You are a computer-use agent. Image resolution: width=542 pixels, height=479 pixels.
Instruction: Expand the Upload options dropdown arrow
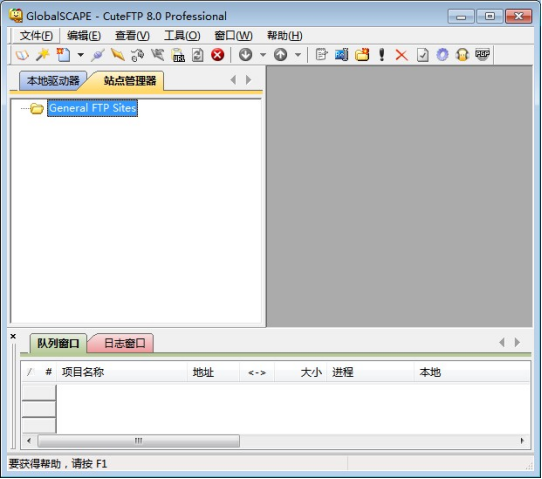(x=298, y=55)
